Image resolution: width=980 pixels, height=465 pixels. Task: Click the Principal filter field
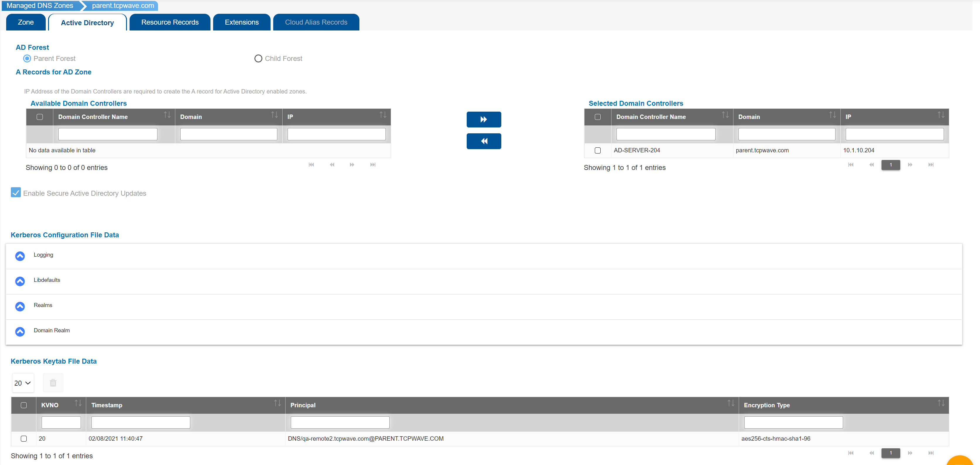[340, 423]
